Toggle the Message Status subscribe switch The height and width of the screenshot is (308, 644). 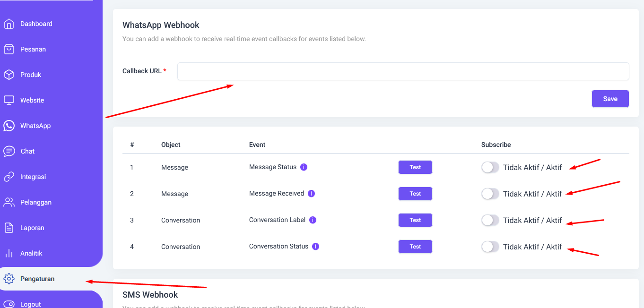pyautogui.click(x=490, y=167)
